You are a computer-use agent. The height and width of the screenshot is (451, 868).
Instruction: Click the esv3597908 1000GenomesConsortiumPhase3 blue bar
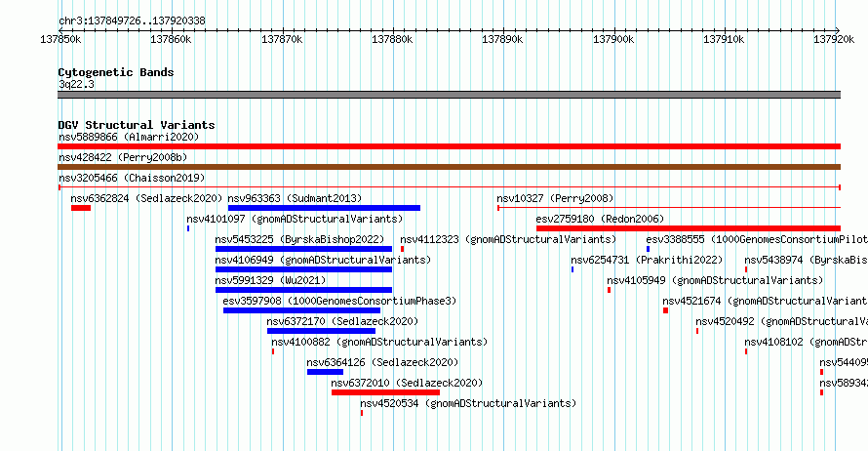point(301,310)
